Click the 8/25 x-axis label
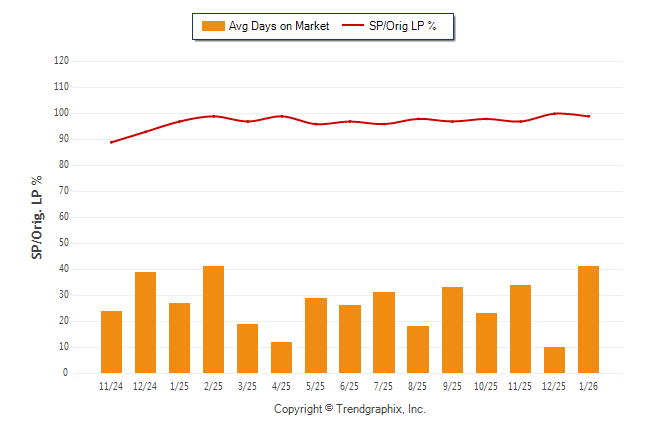 pos(418,386)
